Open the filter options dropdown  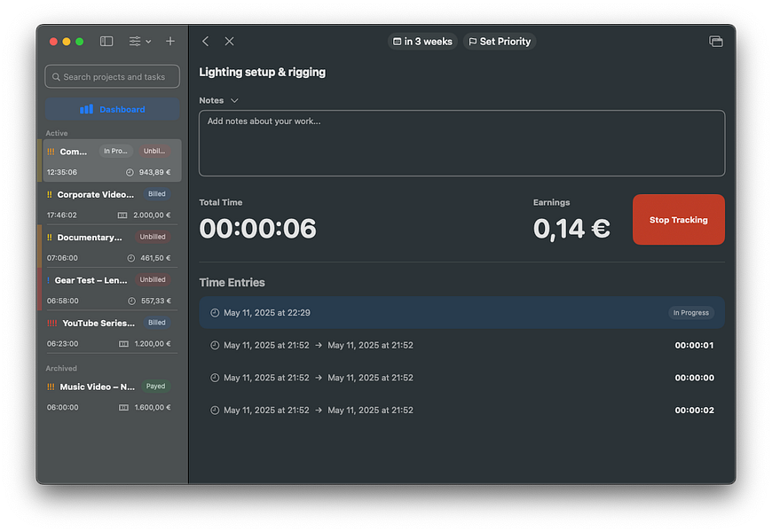click(140, 42)
